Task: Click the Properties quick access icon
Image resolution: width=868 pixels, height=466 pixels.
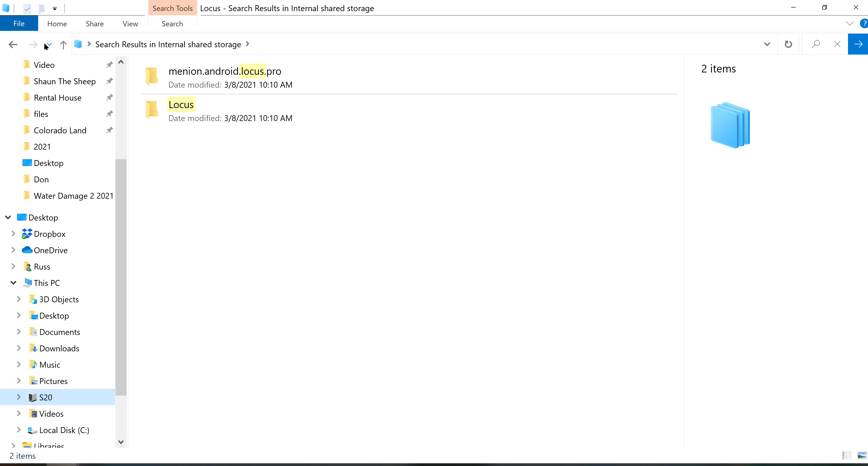Action: coord(27,8)
